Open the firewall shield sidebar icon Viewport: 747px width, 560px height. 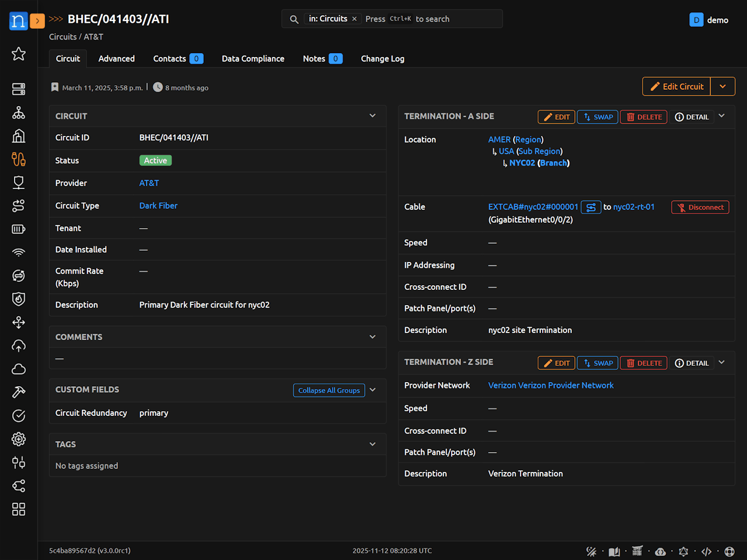pos(19,299)
